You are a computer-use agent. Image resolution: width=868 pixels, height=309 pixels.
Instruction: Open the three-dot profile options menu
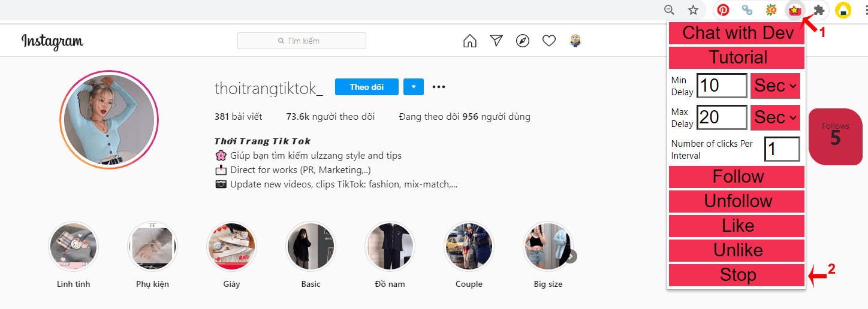[x=439, y=87]
